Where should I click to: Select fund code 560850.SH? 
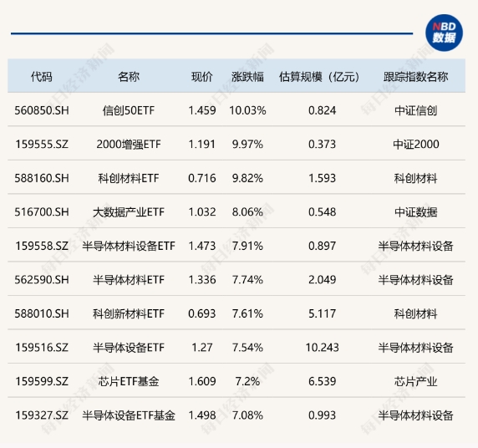(42, 110)
